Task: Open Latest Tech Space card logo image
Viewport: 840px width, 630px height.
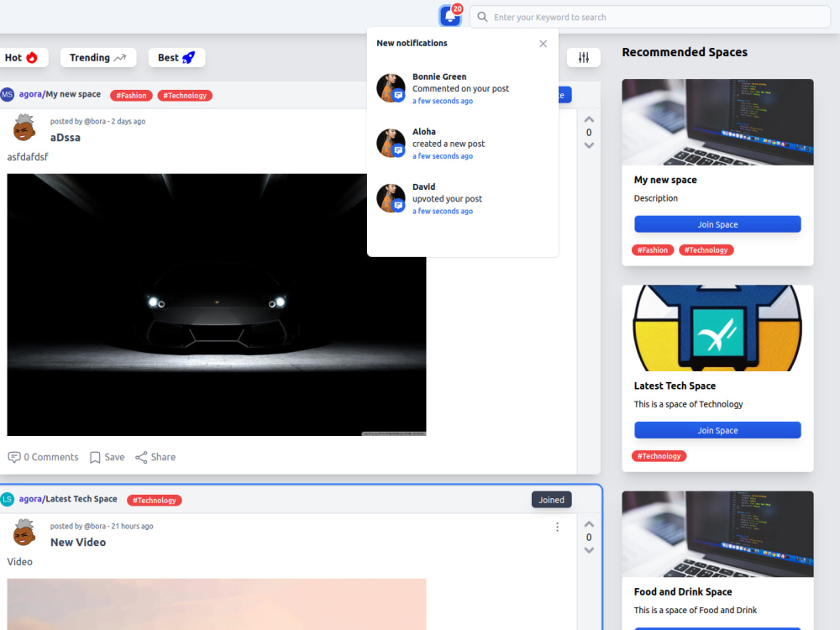Action: pos(717,328)
